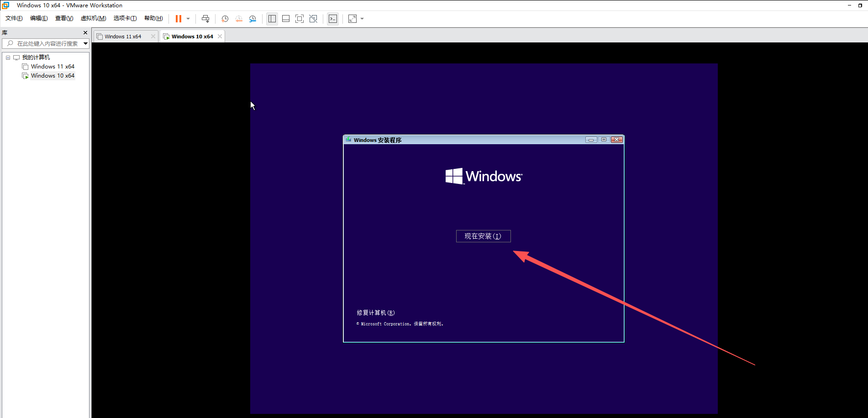Open the 虚拟机(M) menu
The height and width of the screenshot is (418, 868).
coord(93,18)
